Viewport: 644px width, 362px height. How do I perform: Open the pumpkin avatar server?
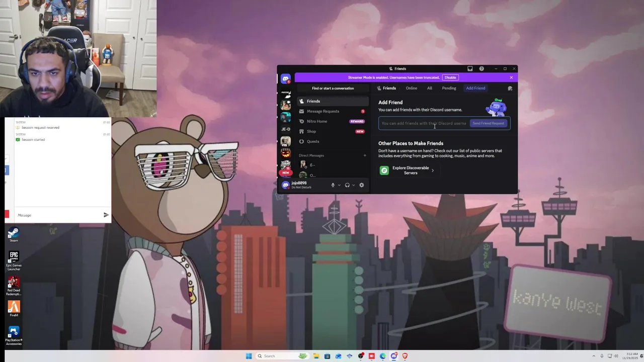pos(286,153)
